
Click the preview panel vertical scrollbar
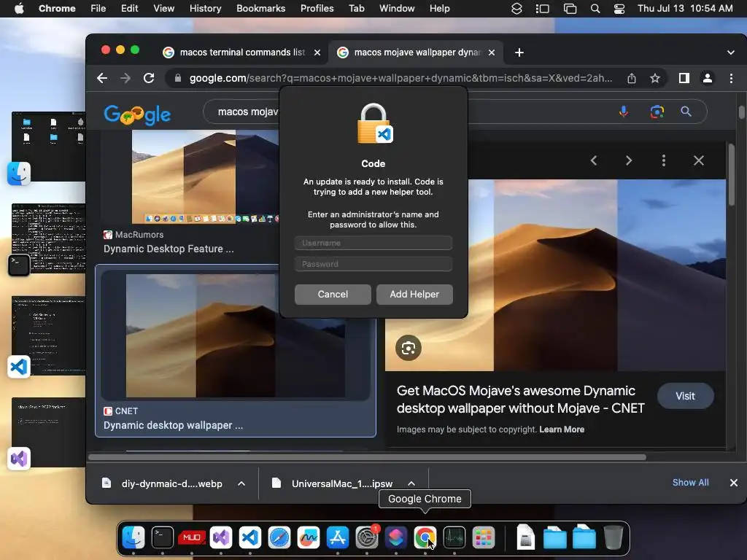(x=731, y=175)
